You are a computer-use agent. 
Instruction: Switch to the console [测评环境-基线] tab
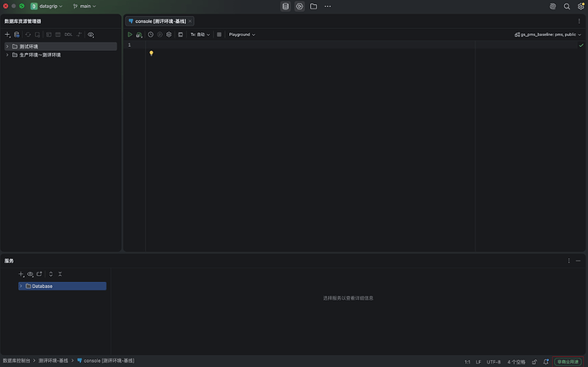pos(160,21)
